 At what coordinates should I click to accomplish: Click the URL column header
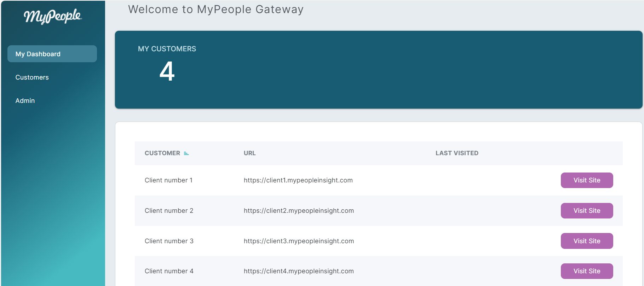(250, 153)
